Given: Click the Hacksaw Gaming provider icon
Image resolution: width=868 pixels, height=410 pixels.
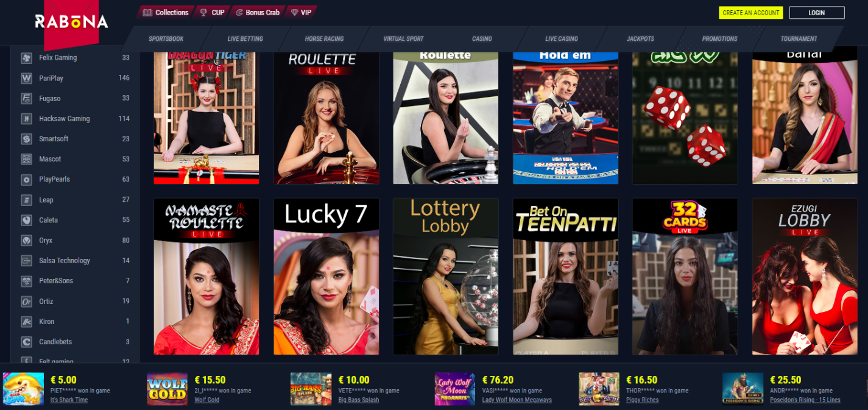Looking at the screenshot, I should pyautogui.click(x=27, y=119).
